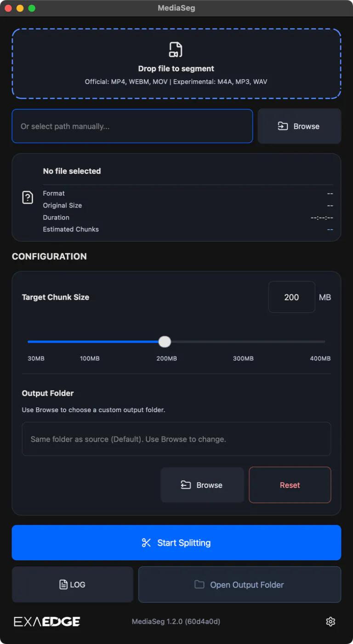Click the ExaEdge logo
The width and height of the screenshot is (353, 644).
(x=47, y=621)
